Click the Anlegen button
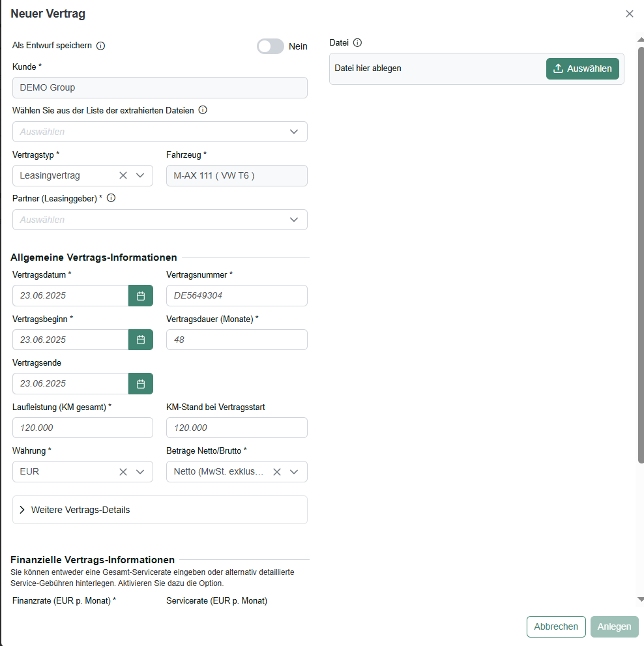644x646 pixels. point(614,626)
